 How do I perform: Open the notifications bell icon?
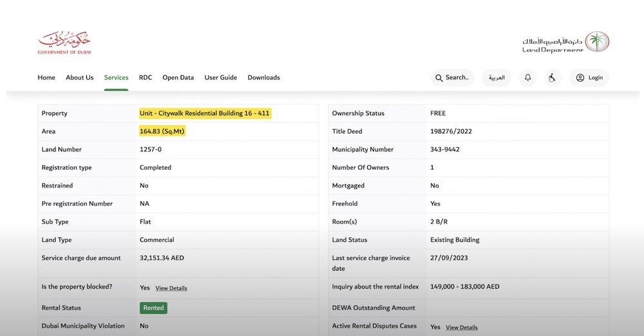click(x=528, y=78)
